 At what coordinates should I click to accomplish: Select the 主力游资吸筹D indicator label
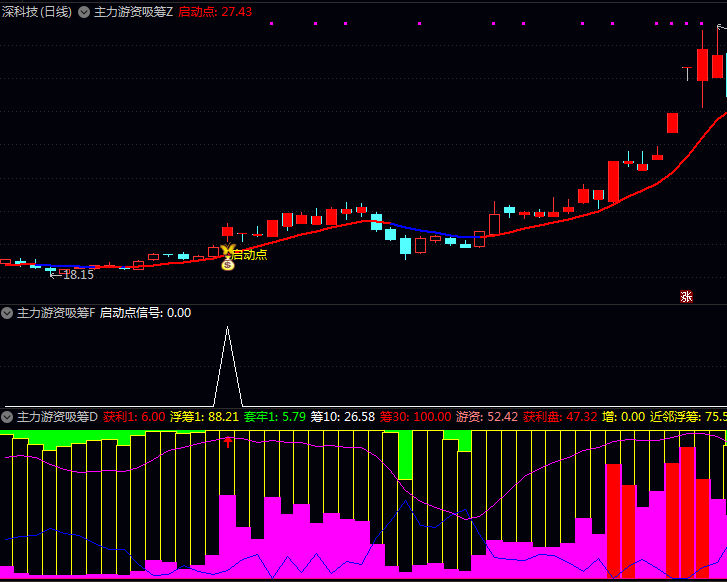(x=57, y=416)
